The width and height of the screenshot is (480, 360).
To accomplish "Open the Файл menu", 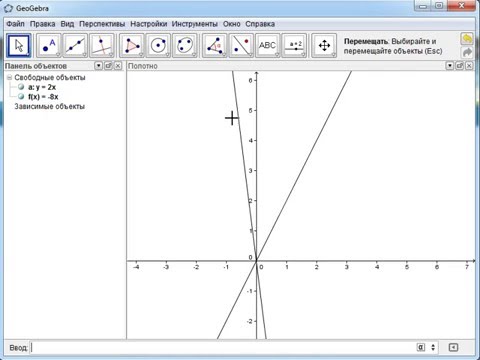I will (15, 24).
